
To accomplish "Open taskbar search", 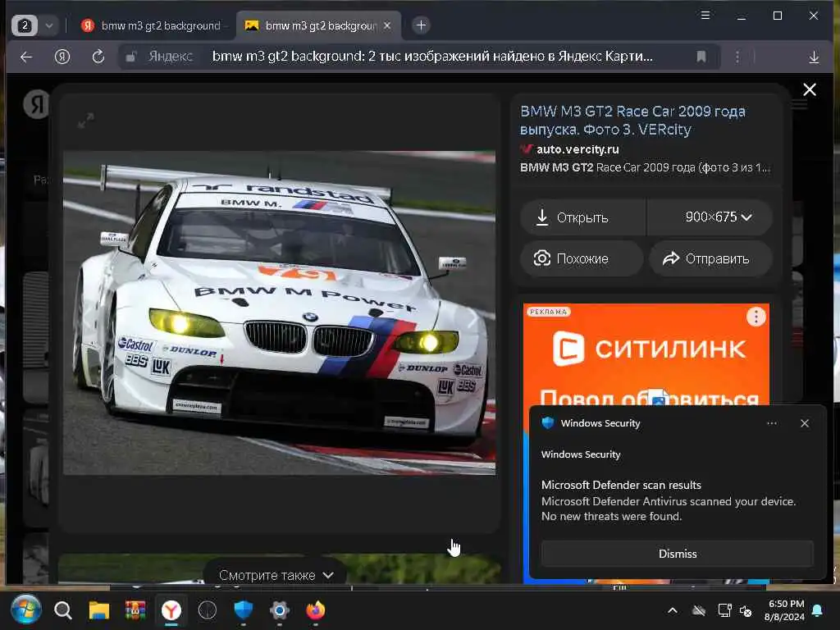I will point(62,610).
